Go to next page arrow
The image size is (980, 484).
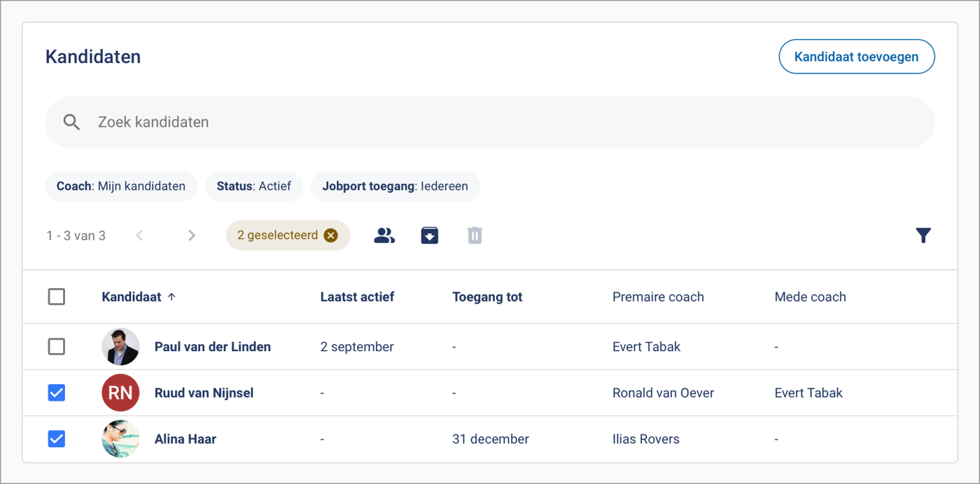point(191,236)
